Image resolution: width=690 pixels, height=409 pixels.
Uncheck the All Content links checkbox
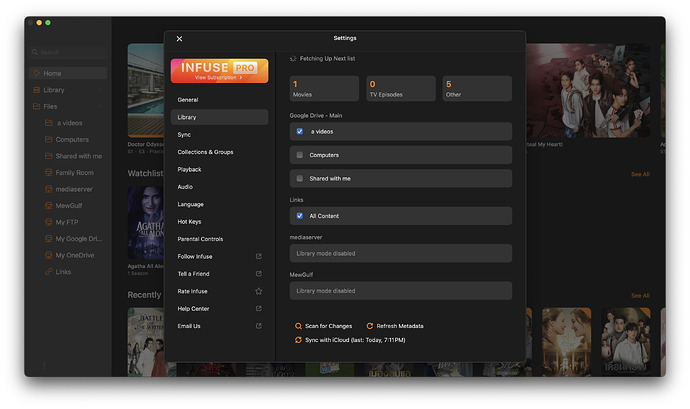300,216
